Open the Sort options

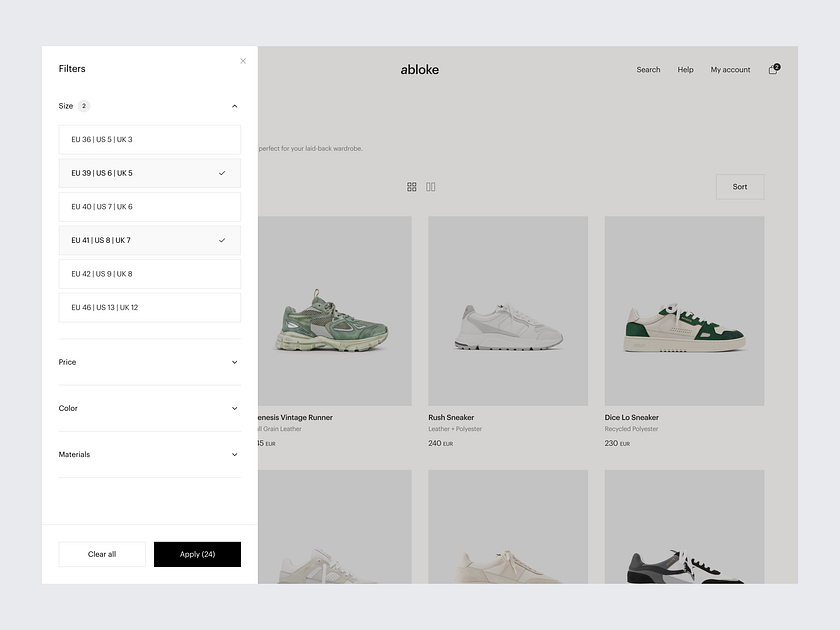pos(739,186)
